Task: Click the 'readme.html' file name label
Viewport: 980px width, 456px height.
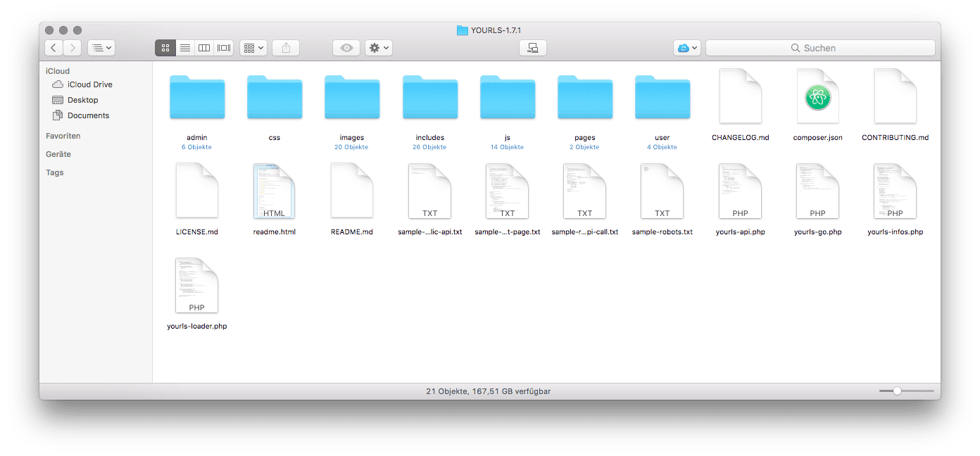Action: click(275, 232)
